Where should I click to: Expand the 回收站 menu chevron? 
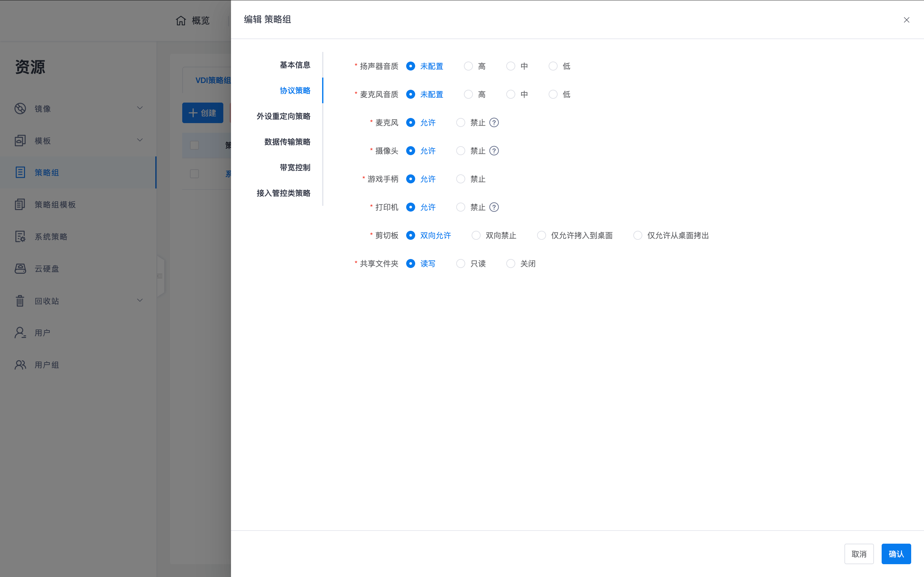pos(140,300)
